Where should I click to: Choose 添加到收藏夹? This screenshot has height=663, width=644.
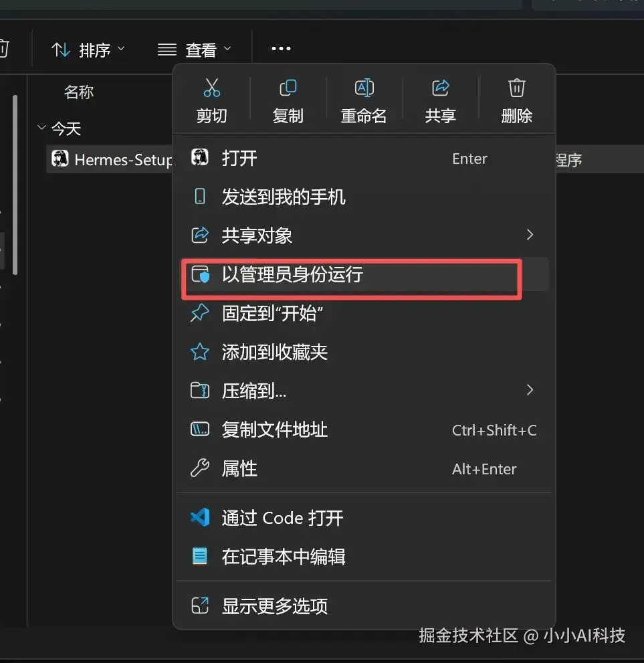pos(364,352)
